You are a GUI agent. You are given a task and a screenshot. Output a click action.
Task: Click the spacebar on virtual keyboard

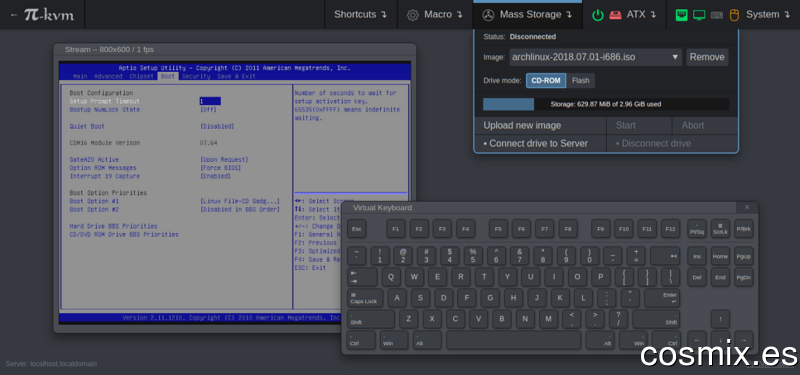[x=513, y=340]
